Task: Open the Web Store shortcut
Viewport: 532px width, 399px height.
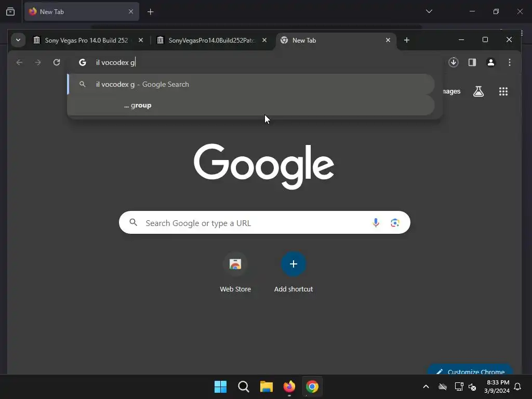Action: click(235, 272)
